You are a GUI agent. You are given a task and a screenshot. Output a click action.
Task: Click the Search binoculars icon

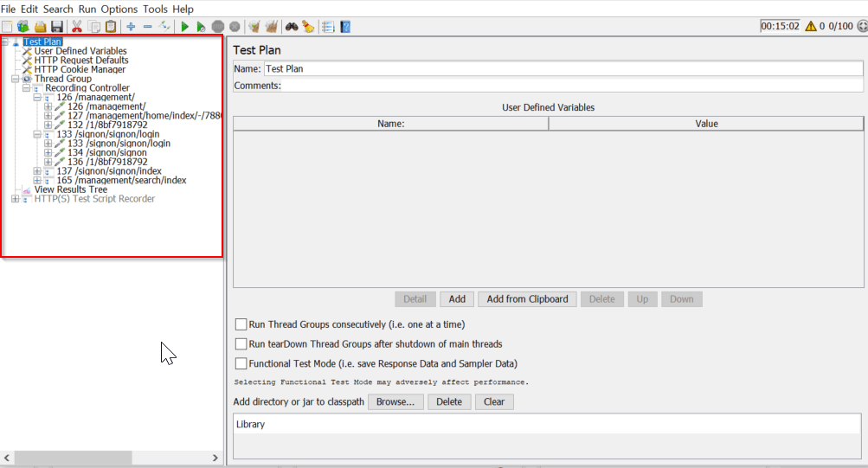click(x=293, y=27)
